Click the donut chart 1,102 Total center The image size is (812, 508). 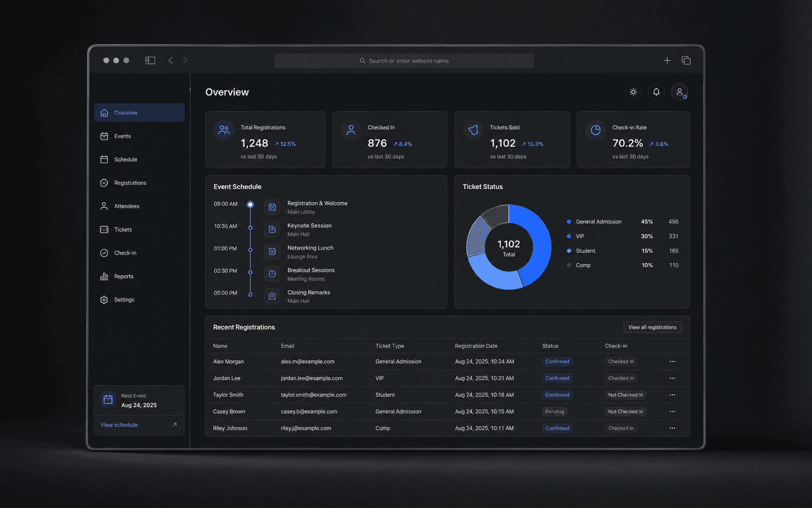(509, 248)
